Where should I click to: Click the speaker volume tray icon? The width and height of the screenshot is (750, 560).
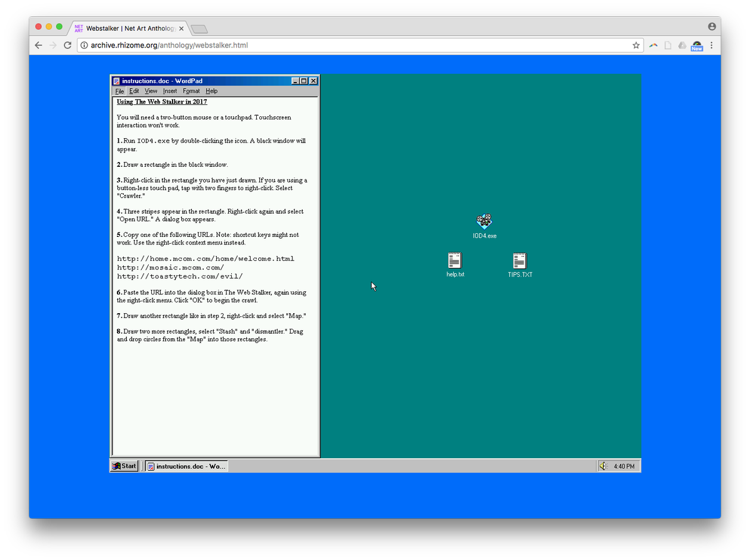point(603,466)
